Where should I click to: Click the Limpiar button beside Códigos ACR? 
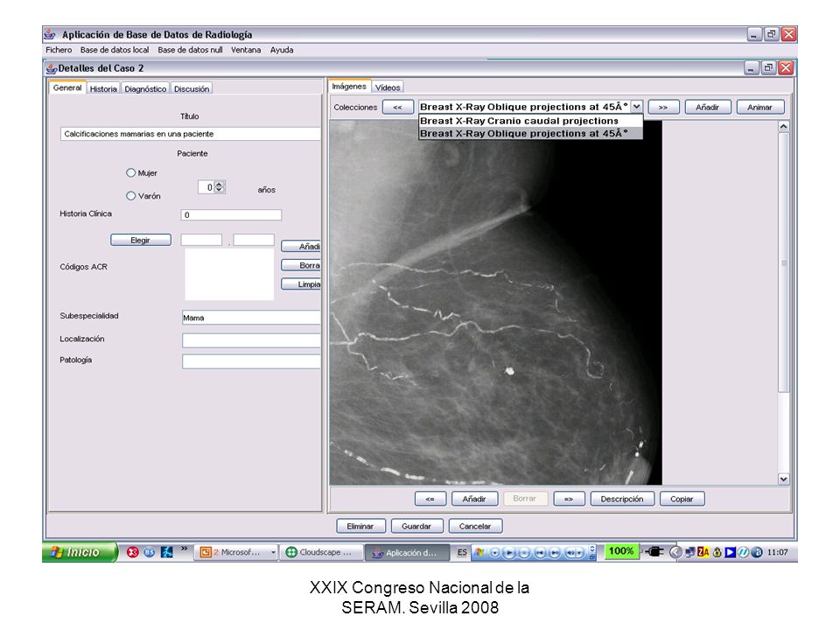pyautogui.click(x=301, y=283)
